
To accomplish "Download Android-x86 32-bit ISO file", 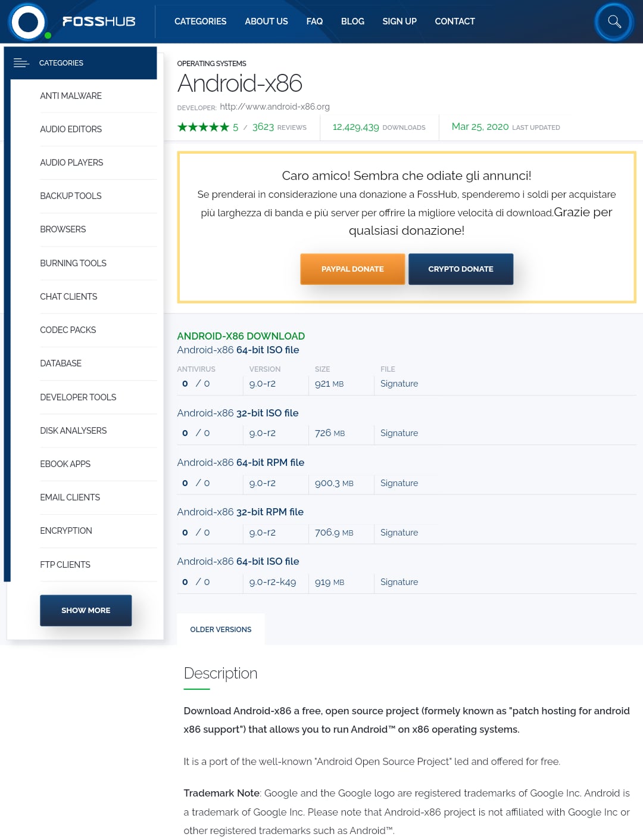I will [x=238, y=413].
